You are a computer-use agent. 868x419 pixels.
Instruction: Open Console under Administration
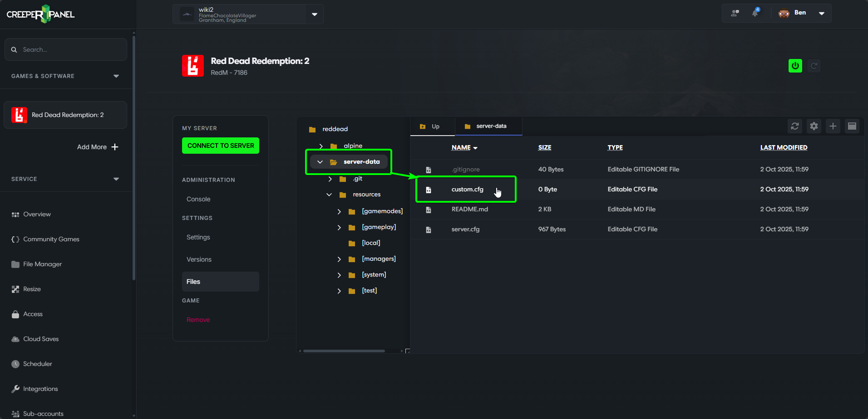tap(198, 199)
